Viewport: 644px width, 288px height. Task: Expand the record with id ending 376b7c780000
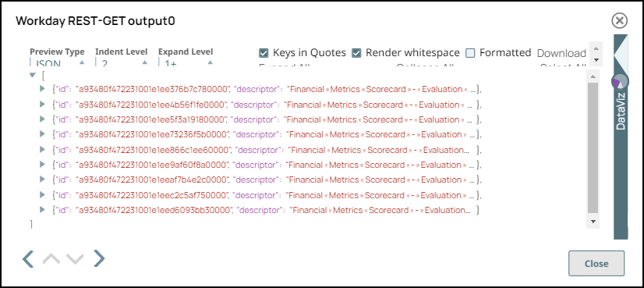(x=42, y=89)
